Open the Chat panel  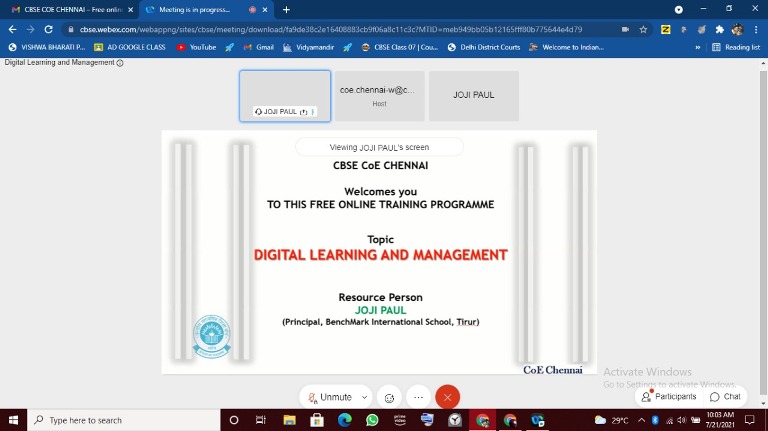pyautogui.click(x=725, y=397)
